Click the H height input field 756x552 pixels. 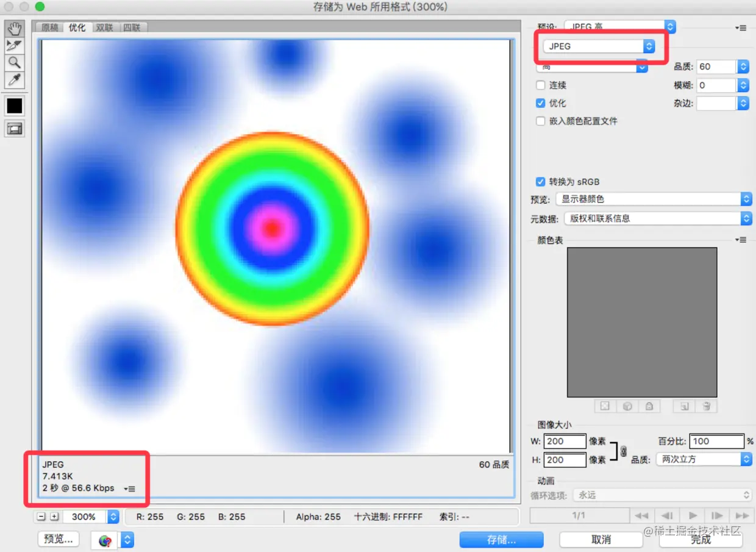click(x=565, y=459)
